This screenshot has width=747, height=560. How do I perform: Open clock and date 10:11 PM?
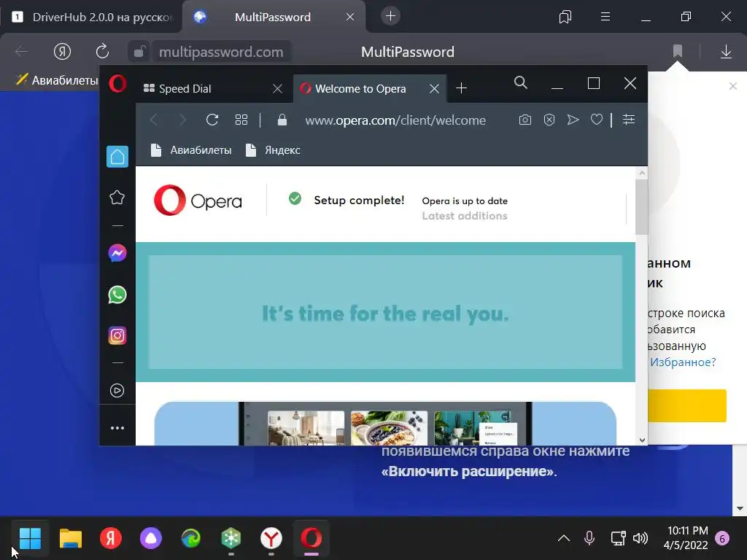click(x=686, y=538)
